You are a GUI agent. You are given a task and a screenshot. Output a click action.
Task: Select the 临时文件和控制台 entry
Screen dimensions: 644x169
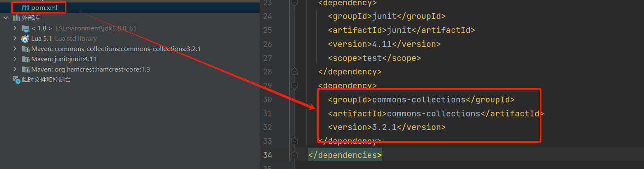click(x=46, y=80)
